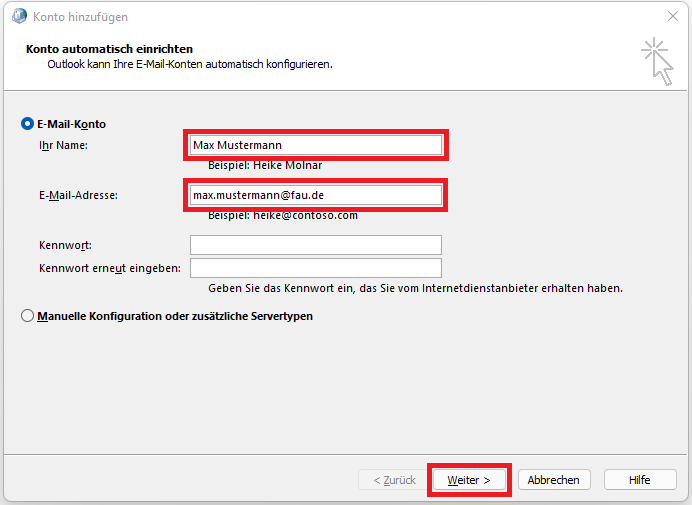
Task: Click into the E-Mail-Adresse text field
Action: pyautogui.click(x=315, y=195)
